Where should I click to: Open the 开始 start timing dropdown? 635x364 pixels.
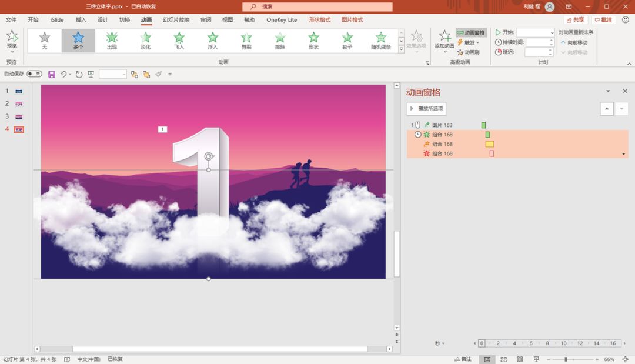pyautogui.click(x=551, y=33)
